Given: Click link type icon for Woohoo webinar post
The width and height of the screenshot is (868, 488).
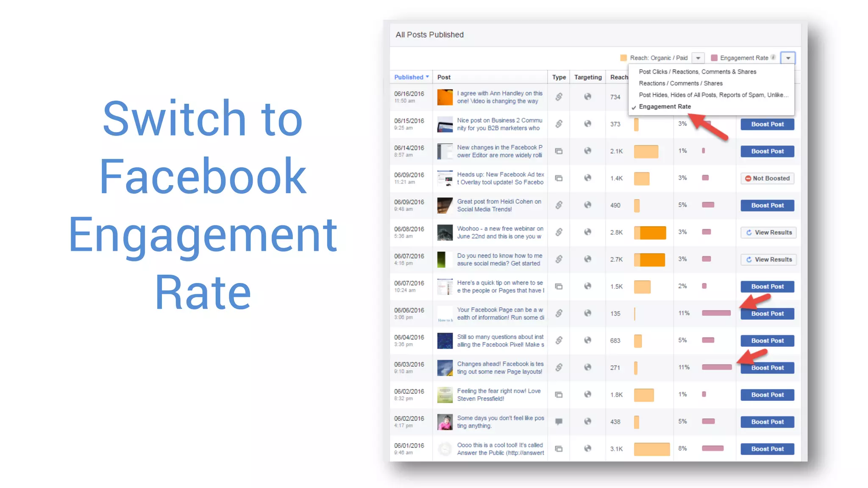Looking at the screenshot, I should coord(559,232).
